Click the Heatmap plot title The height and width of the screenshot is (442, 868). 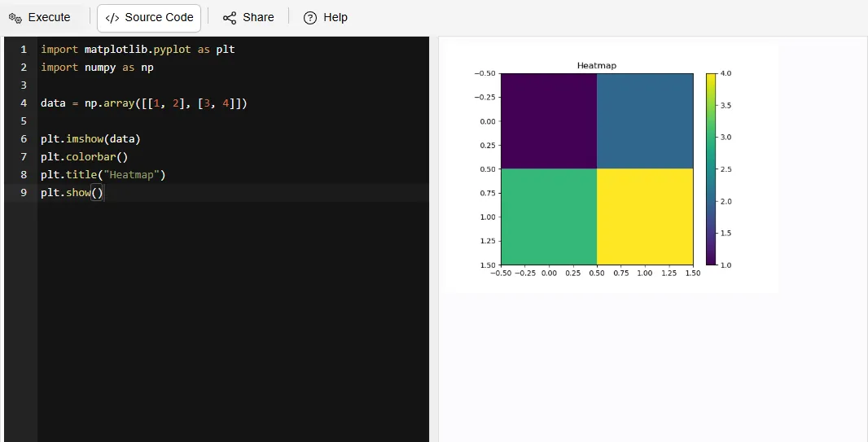point(597,65)
